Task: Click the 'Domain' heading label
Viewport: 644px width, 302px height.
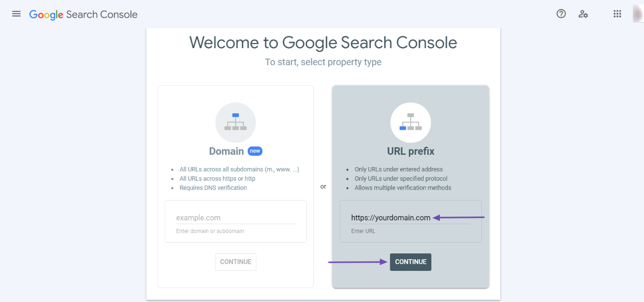Action: [226, 151]
